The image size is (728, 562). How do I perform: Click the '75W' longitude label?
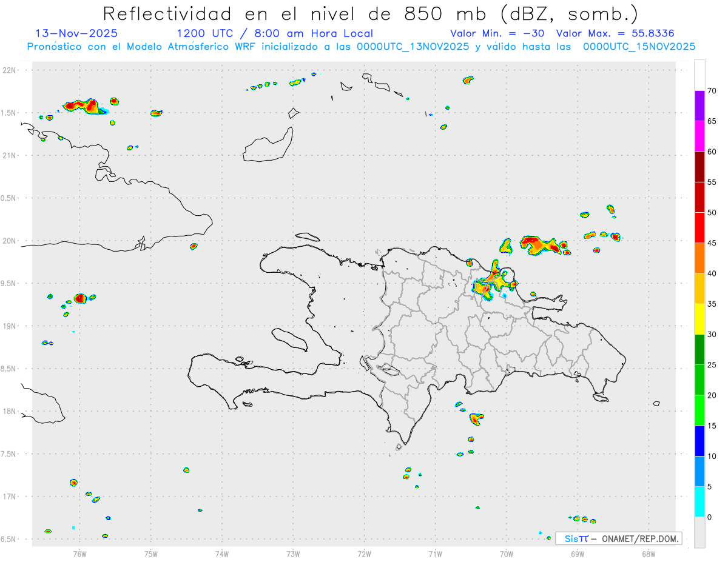pos(151,554)
